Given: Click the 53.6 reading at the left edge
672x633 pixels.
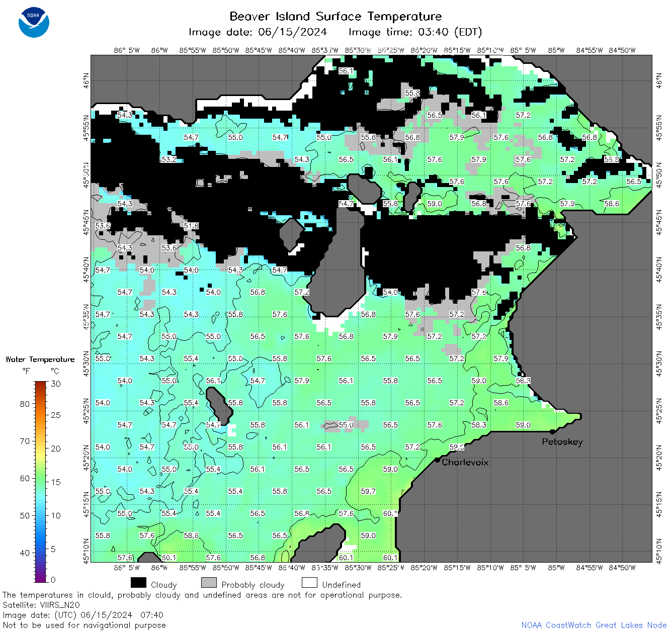Looking at the screenshot, I should pyautogui.click(x=103, y=226).
